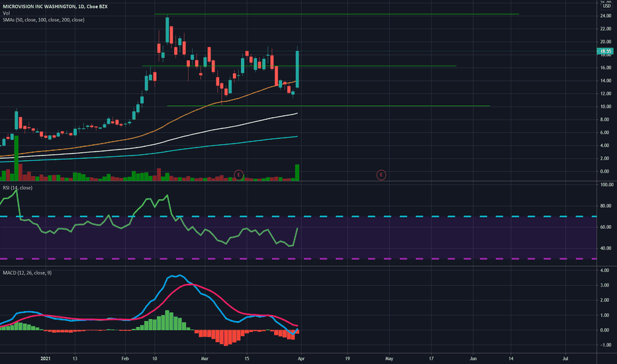The image size is (617, 364).
Task: Click the Apr label on the time axis
Action: point(301,359)
